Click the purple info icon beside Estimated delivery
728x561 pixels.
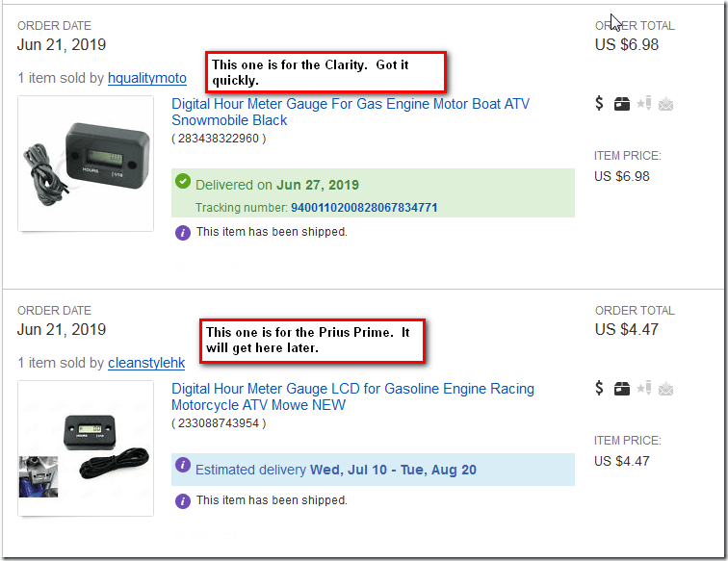(x=183, y=469)
